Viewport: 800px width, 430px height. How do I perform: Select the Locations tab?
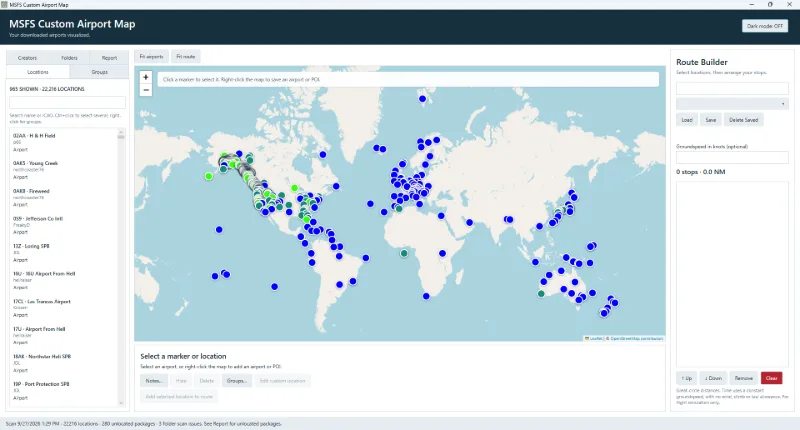pos(38,72)
